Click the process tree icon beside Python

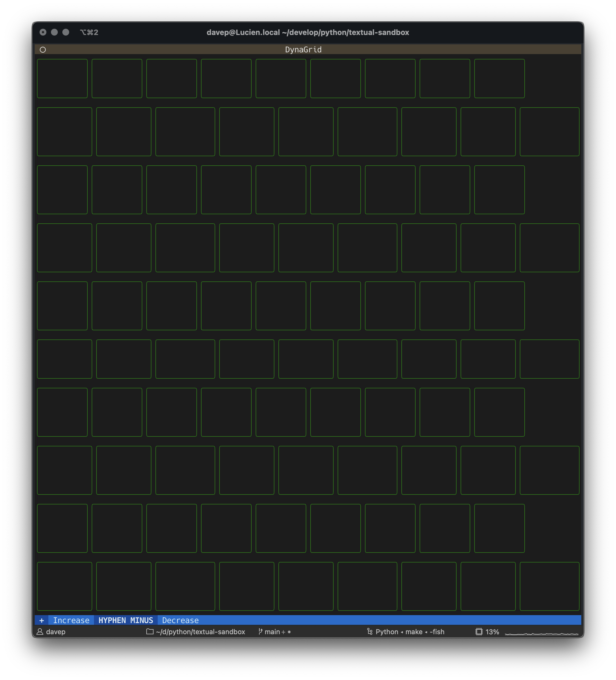point(369,631)
